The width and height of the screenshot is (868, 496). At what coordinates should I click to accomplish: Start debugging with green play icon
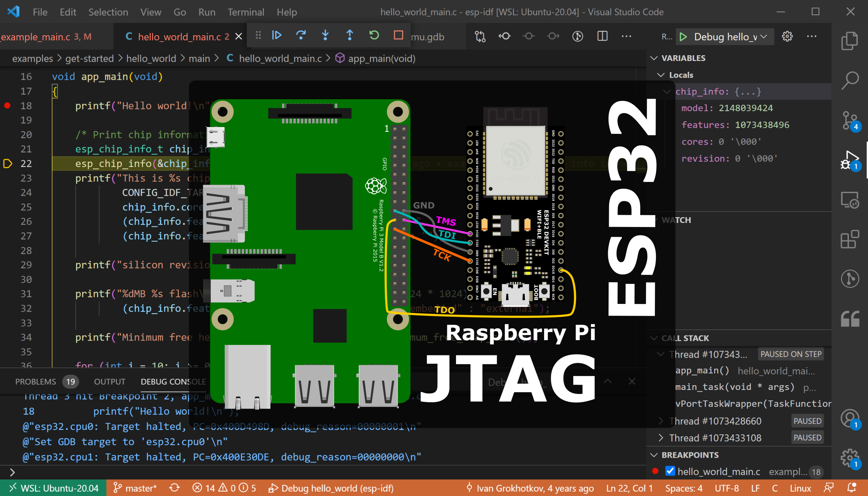tap(683, 37)
